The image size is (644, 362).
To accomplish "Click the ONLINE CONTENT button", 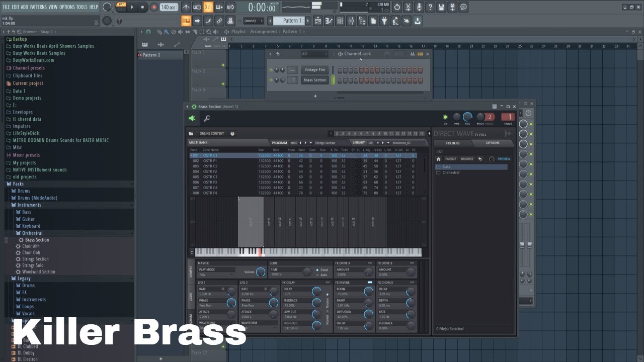I will (212, 134).
